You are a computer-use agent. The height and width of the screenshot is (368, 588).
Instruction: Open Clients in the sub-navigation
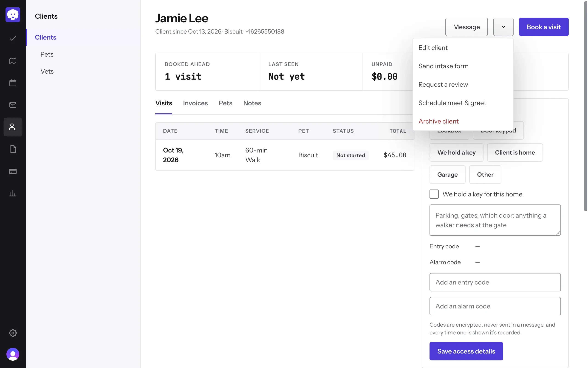83,37
